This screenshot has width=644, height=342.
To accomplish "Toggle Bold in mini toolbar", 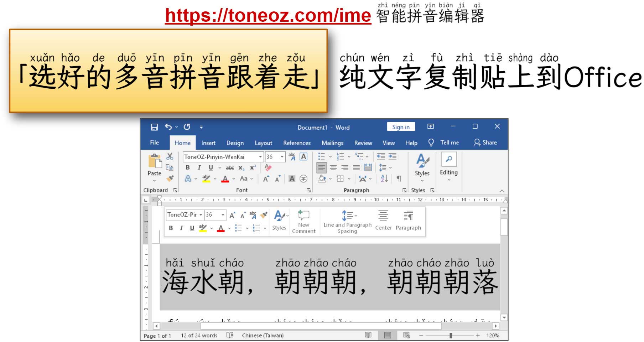I will point(171,228).
